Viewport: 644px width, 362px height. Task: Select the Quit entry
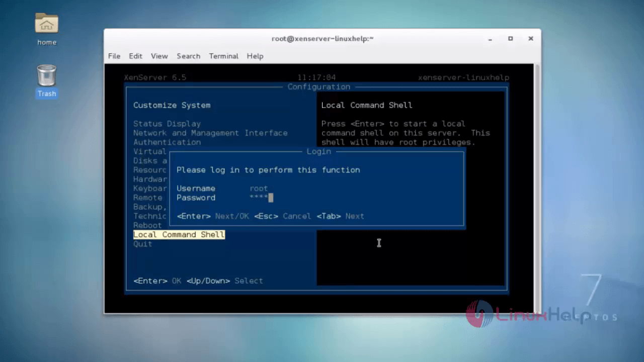pyautogui.click(x=143, y=244)
